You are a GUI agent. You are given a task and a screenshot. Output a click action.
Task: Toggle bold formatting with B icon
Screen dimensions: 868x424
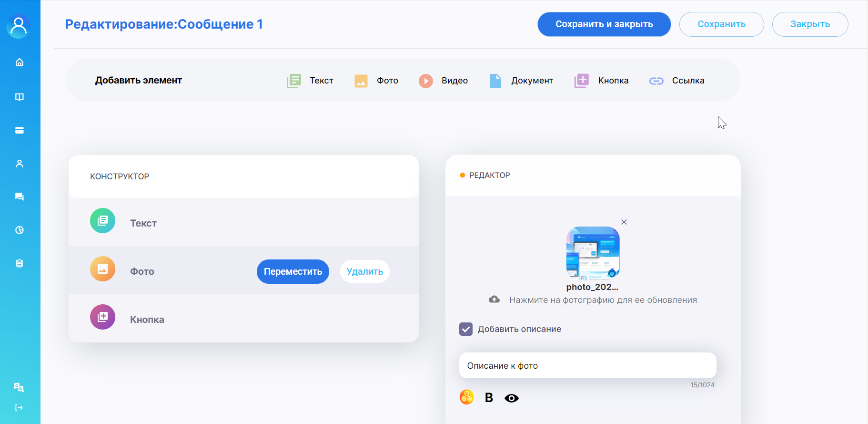489,397
